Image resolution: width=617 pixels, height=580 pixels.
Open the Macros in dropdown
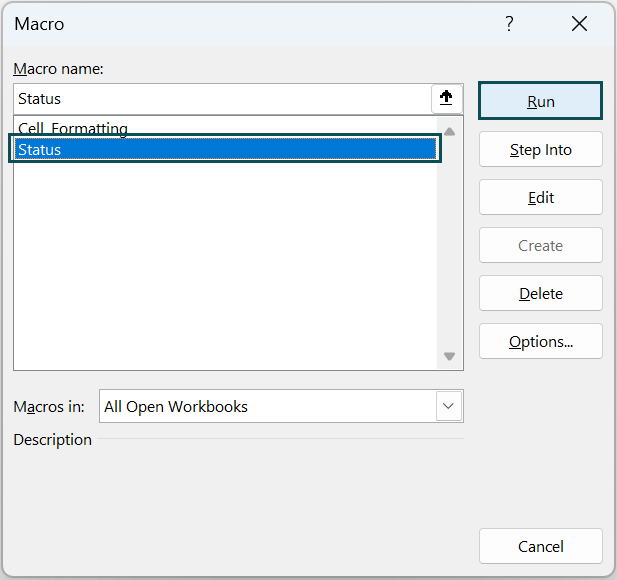449,406
